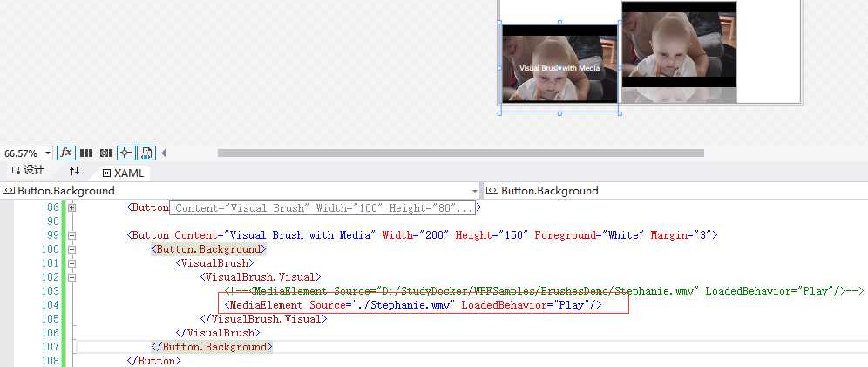Screen dimensions: 868x367
Task: Click line number 107 in the gutter
Action: point(50,347)
